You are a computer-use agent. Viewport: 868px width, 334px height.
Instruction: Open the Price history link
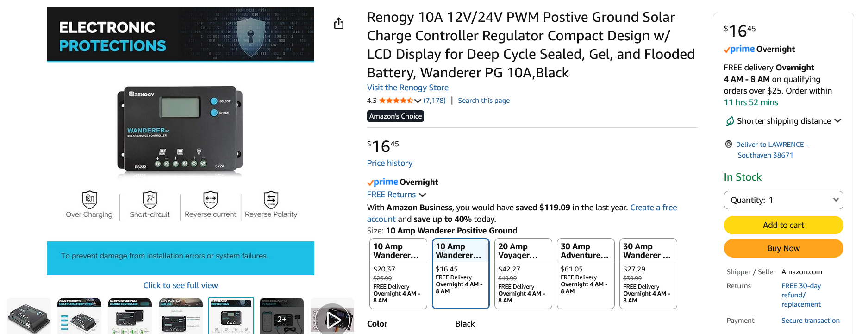389,163
